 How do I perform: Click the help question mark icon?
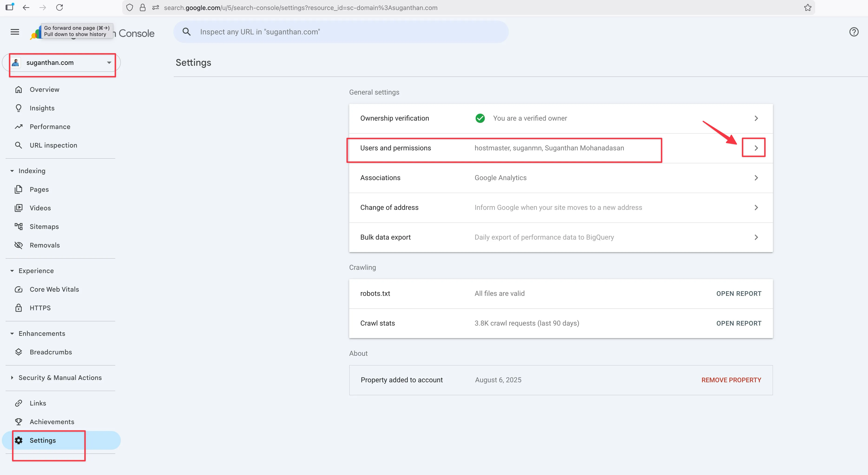coord(854,32)
